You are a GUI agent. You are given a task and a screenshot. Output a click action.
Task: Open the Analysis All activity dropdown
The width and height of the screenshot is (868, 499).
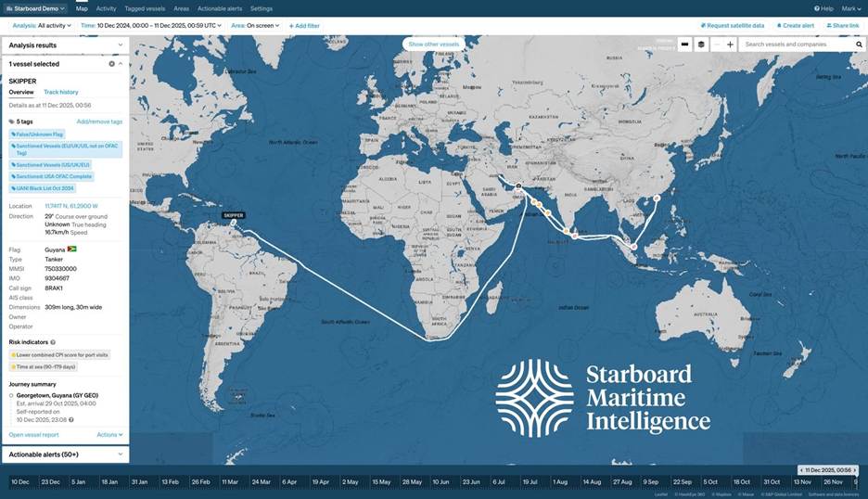point(42,25)
